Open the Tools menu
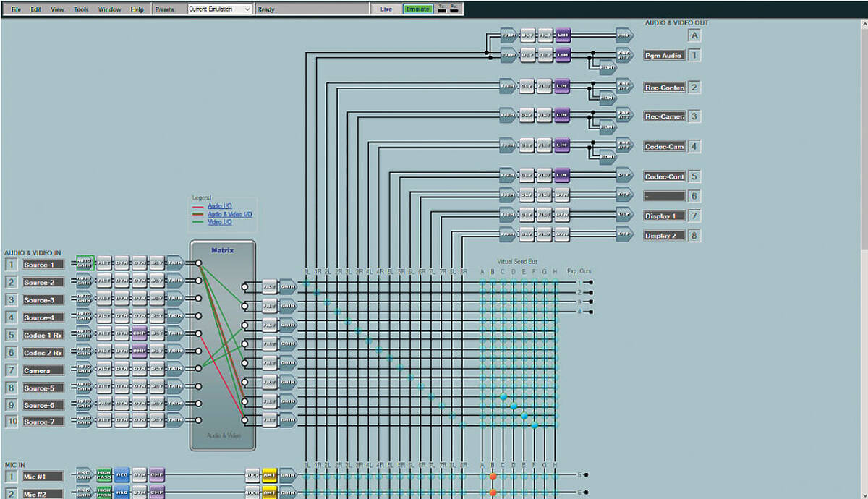Image resolution: width=868 pixels, height=499 pixels. point(81,9)
